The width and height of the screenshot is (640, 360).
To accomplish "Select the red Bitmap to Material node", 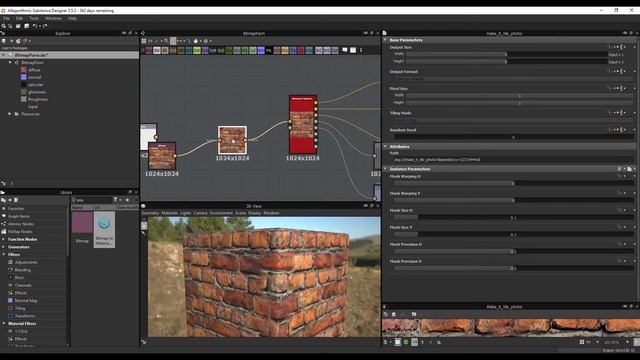I will click(x=303, y=124).
